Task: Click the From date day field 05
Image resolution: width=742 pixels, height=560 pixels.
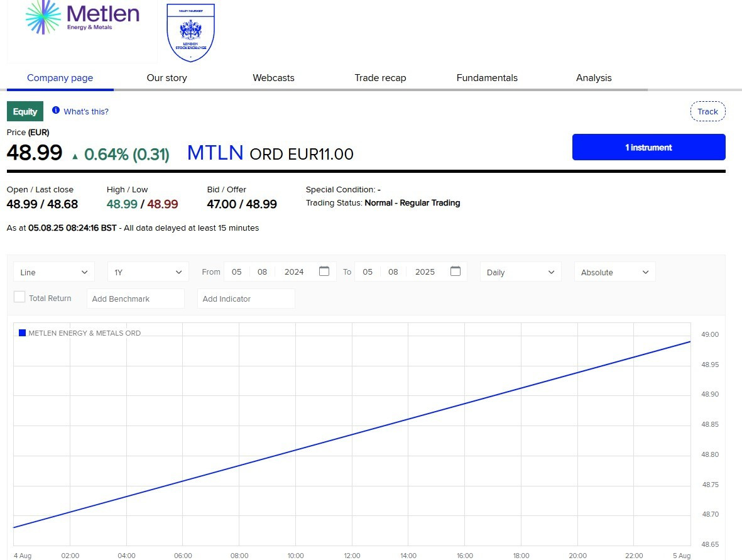Action: (237, 272)
